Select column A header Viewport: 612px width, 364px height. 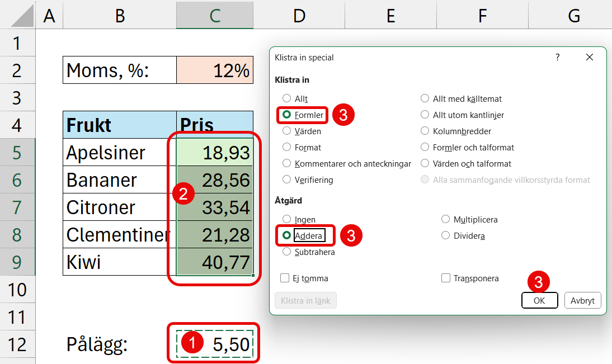point(50,16)
